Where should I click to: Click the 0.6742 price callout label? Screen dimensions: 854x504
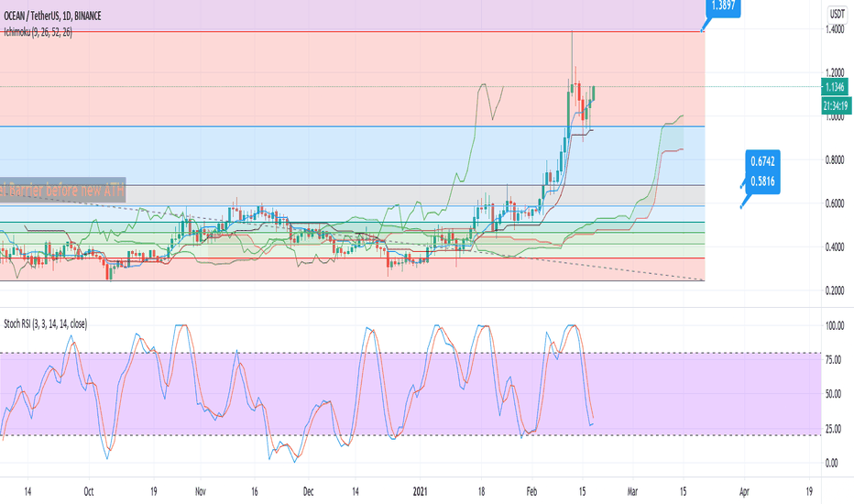[x=762, y=161]
